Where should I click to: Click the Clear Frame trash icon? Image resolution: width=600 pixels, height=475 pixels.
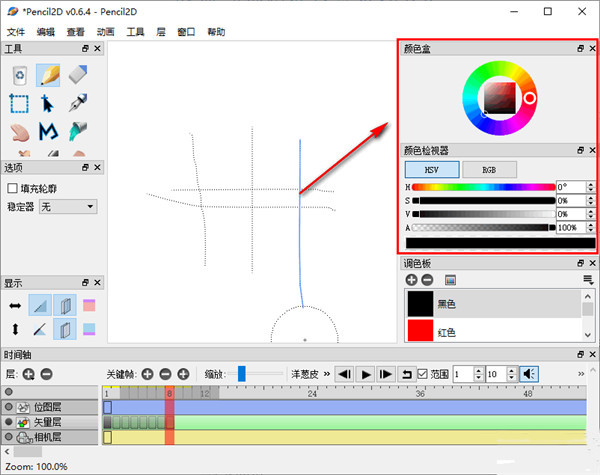tap(19, 74)
